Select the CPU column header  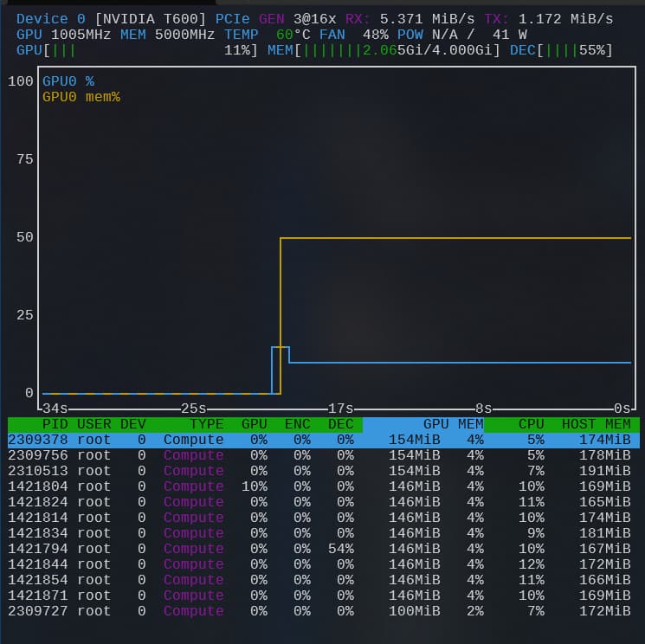(530, 424)
